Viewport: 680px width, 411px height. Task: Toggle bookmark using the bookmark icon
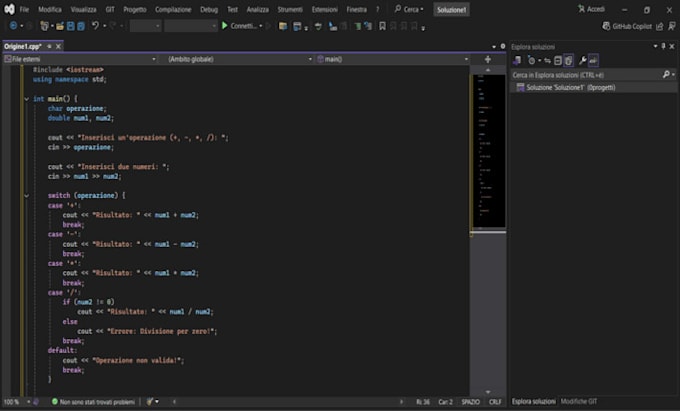click(x=382, y=26)
